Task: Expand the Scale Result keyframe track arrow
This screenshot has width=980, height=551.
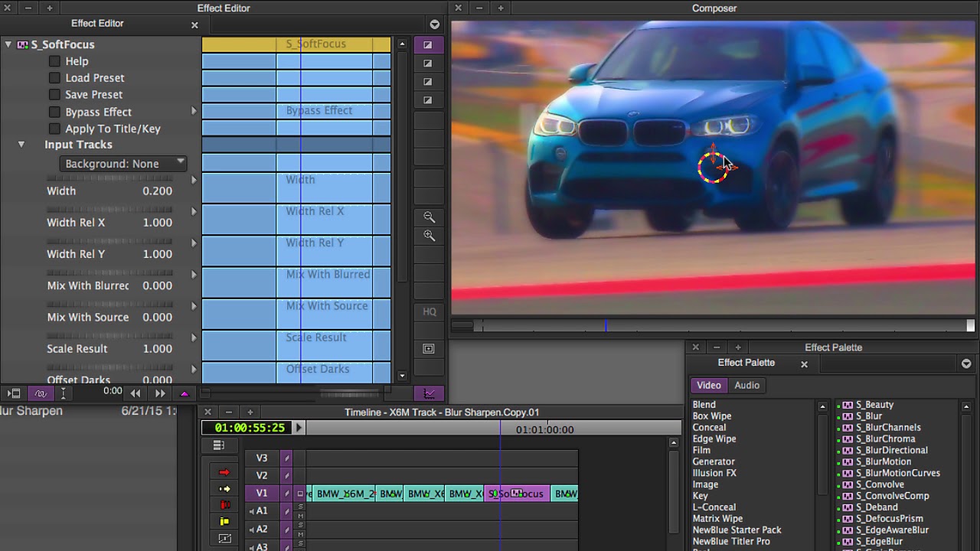Action: (x=194, y=337)
